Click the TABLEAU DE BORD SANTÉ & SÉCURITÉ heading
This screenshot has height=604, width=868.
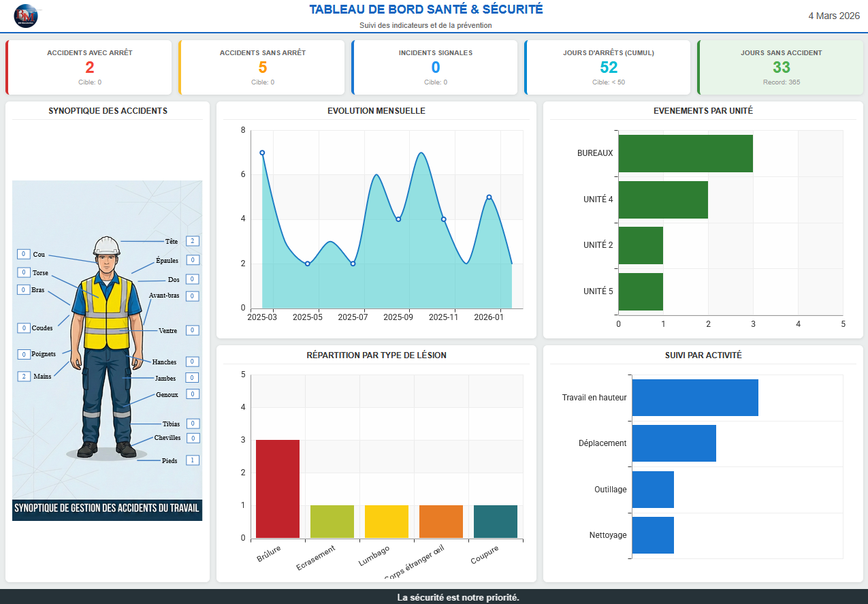click(426, 10)
